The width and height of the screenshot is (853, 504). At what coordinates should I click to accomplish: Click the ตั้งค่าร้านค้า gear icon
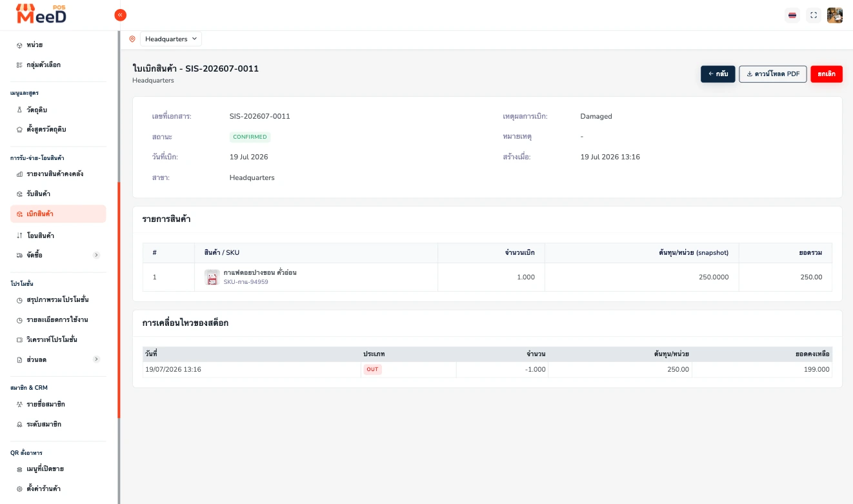tap(19, 489)
